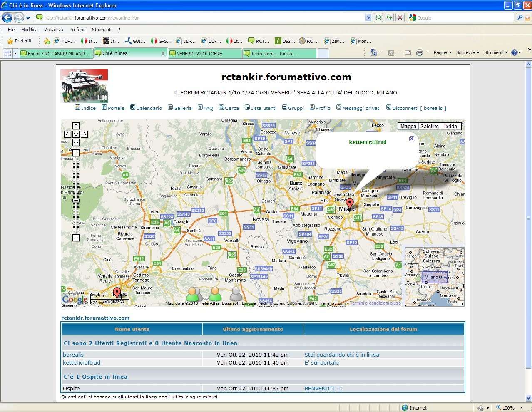This screenshot has height=412, width=532.
Task: Open the Preferiti menu in menu bar
Action: click(77, 30)
